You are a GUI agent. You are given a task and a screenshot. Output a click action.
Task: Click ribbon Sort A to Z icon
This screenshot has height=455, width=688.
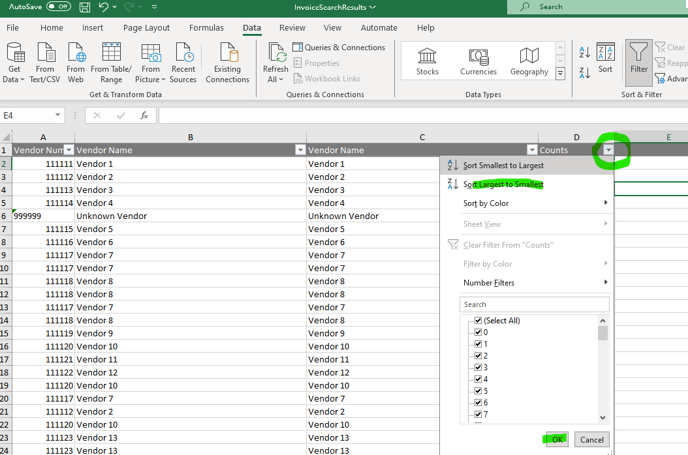pyautogui.click(x=585, y=53)
